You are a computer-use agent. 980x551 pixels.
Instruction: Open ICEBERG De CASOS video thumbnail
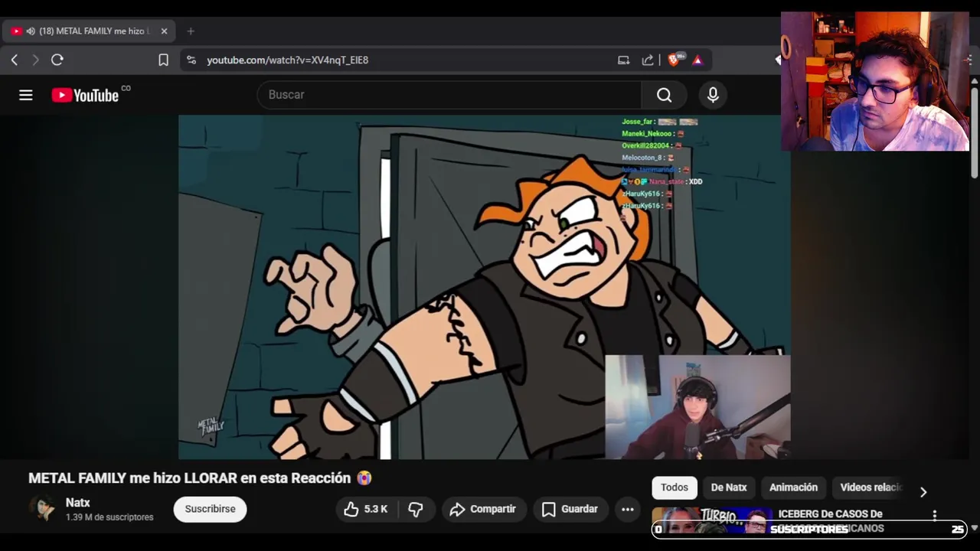(712, 520)
